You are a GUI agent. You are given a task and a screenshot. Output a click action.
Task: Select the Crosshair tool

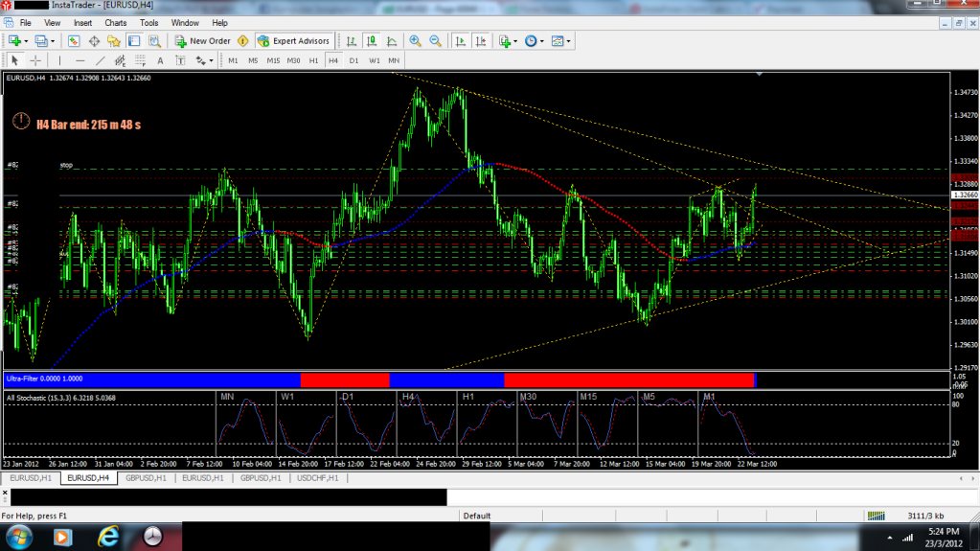(35, 60)
